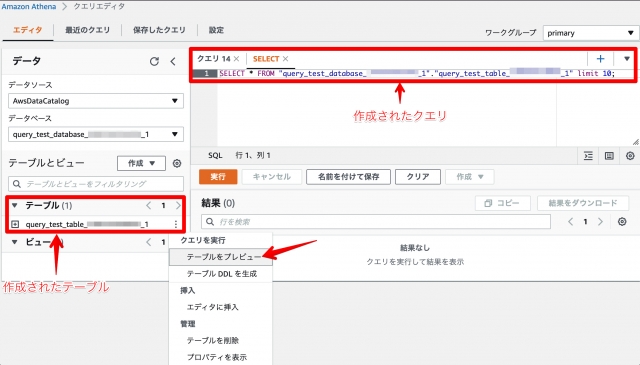Click 結果をダウンロード button
The height and width of the screenshot is (365, 640).
[583, 203]
